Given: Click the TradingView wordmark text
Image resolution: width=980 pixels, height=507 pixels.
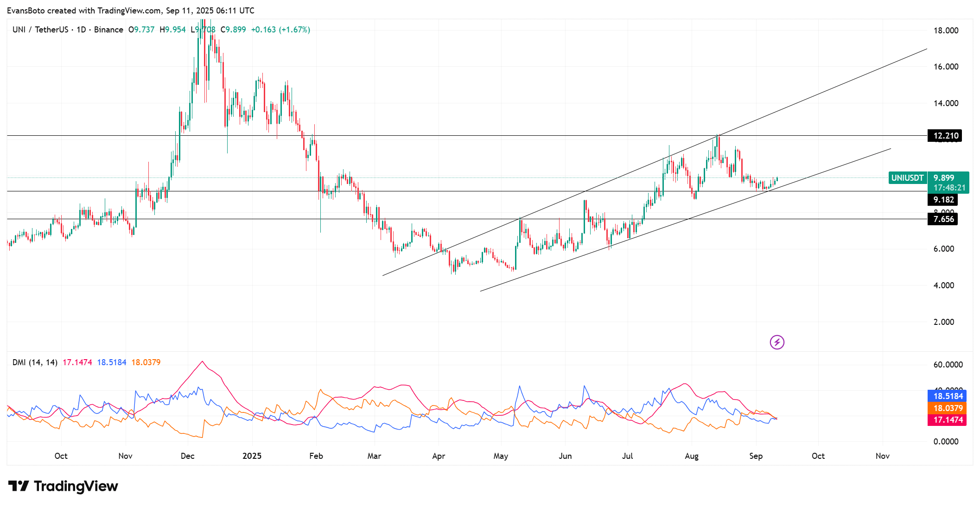Looking at the screenshot, I should click(76, 486).
